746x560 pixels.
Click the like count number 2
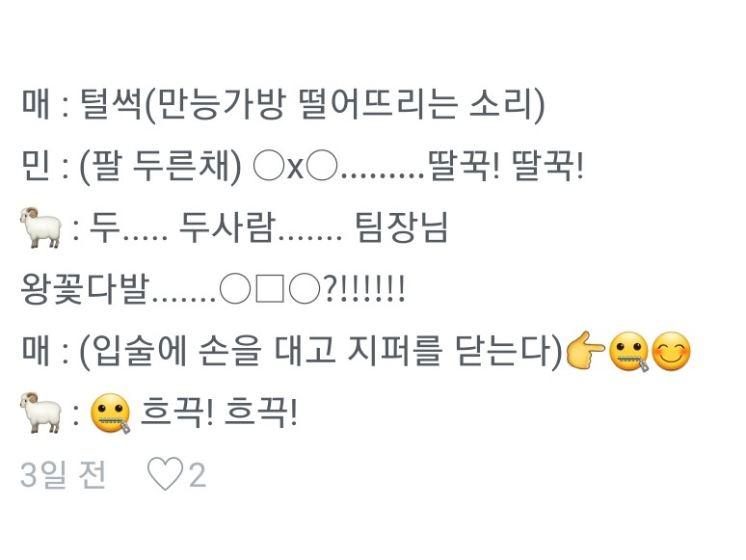pos(198,475)
